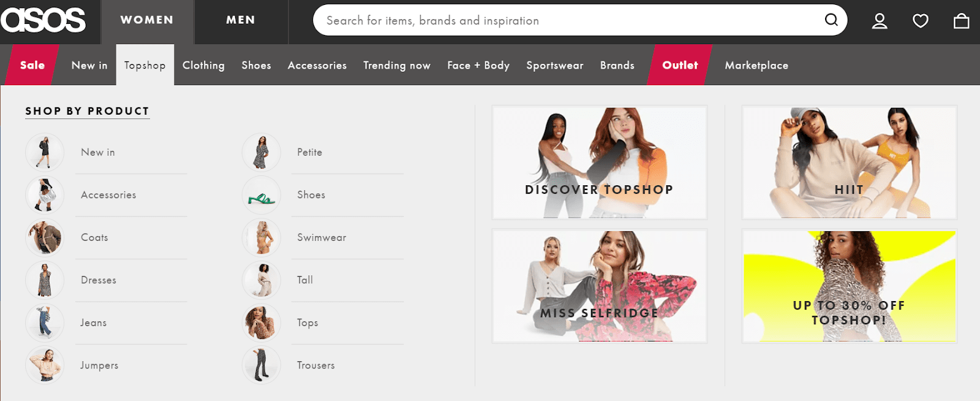Click the SHOP BY PRODUCT heading

coord(88,111)
